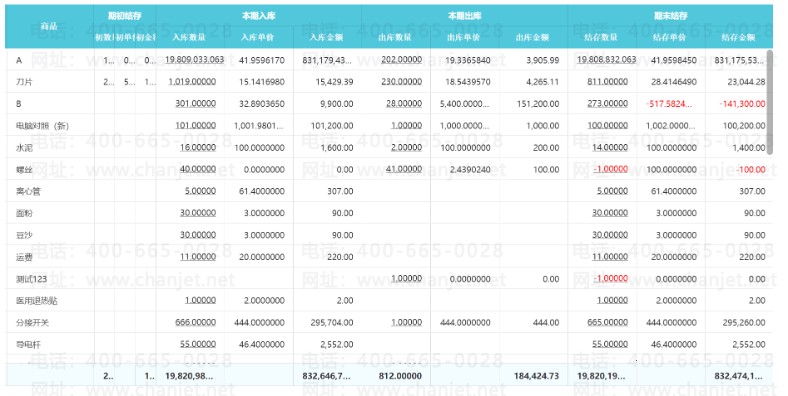Open inbound quantity link 1.00000 for 医用退热贴

201,301
